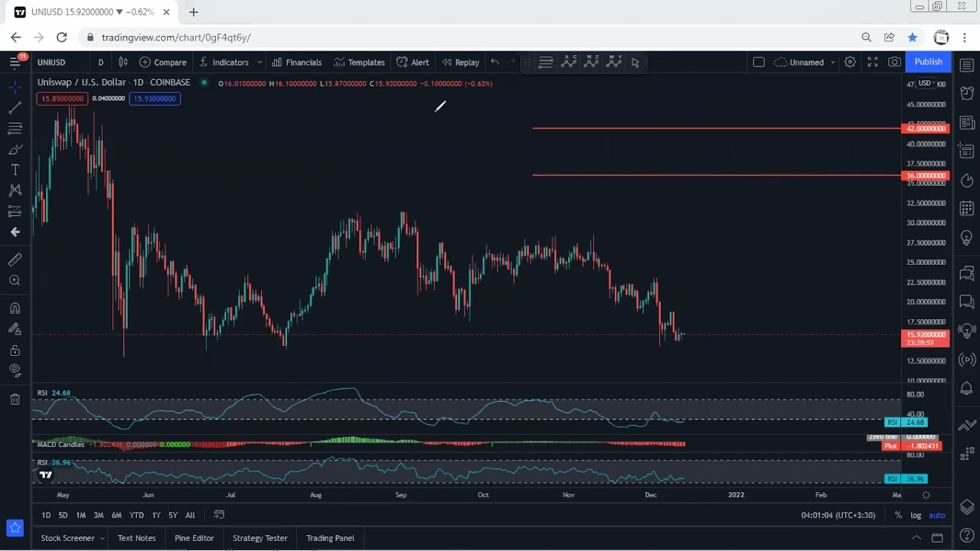Select the arrow cursor in floating toolbar
Screen dimensions: 980x551
[635, 63]
